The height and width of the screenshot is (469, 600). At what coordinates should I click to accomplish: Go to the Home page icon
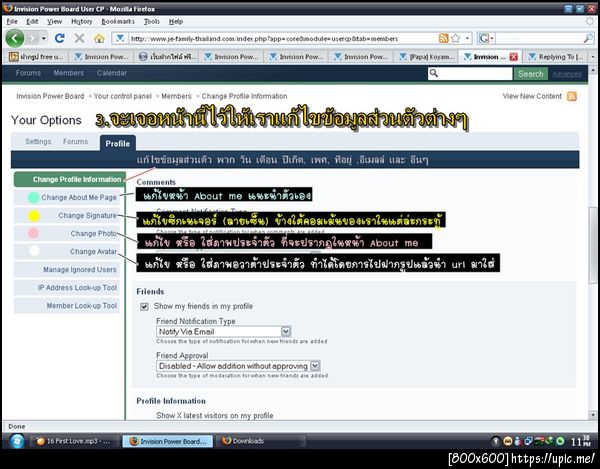pos(99,38)
